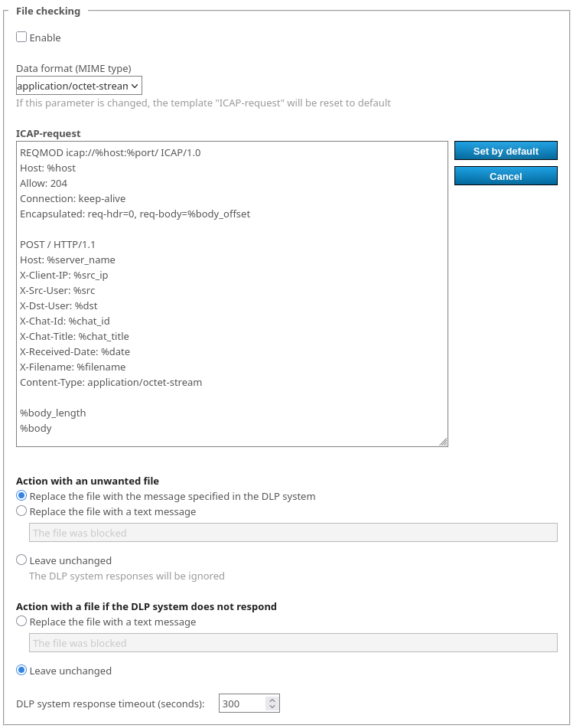Choose text message replacement when DLP doesn't respond
The width and height of the screenshot is (573, 728).
(21, 622)
